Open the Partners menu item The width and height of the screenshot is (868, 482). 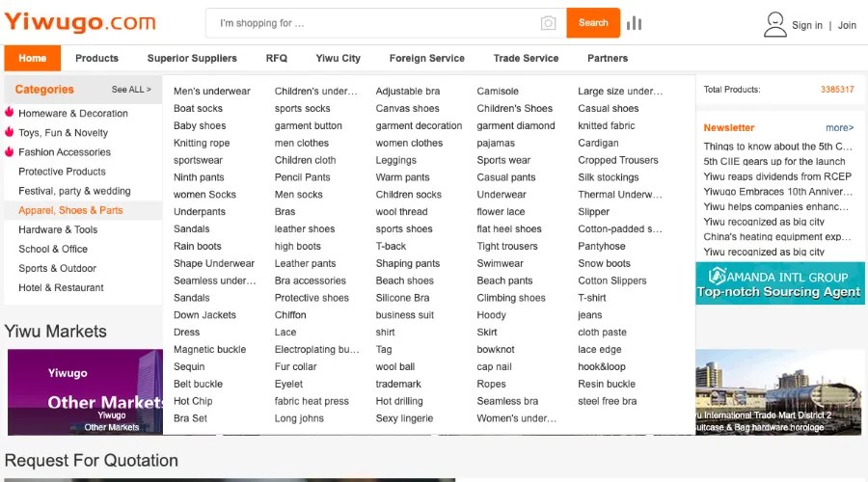click(608, 58)
